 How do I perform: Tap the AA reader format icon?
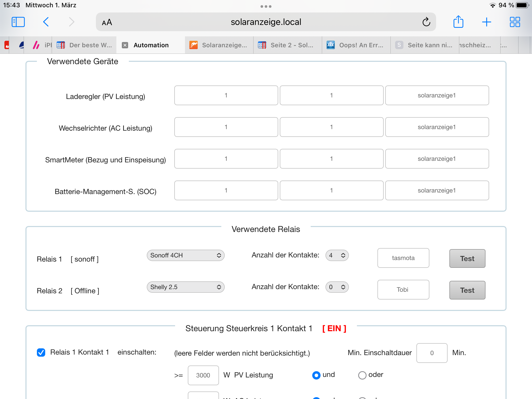coord(107,22)
